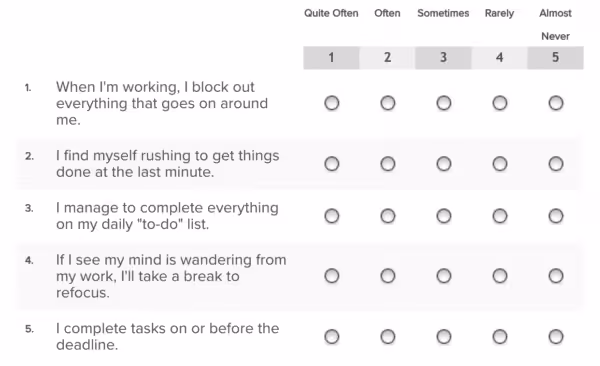Select Often for completing to-do list

pyautogui.click(x=388, y=216)
